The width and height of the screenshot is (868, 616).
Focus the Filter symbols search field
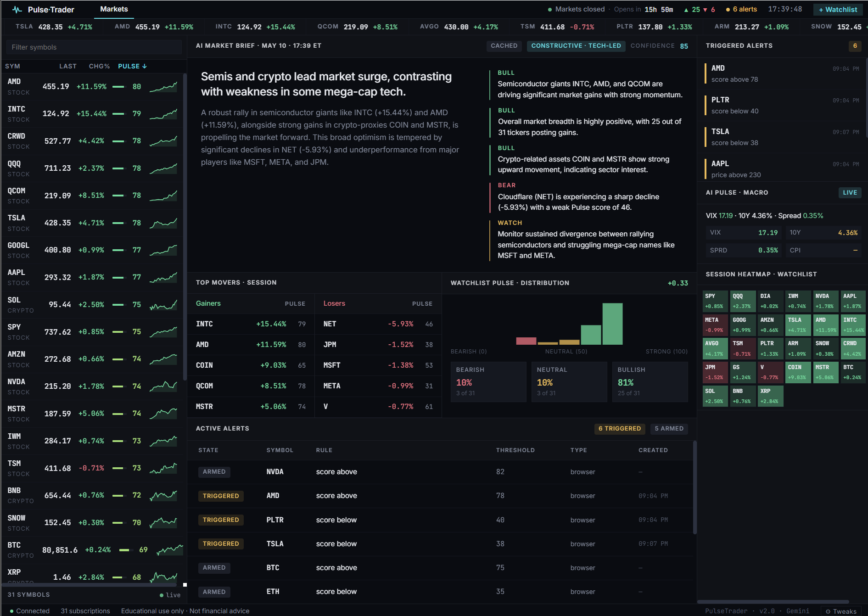coord(94,47)
